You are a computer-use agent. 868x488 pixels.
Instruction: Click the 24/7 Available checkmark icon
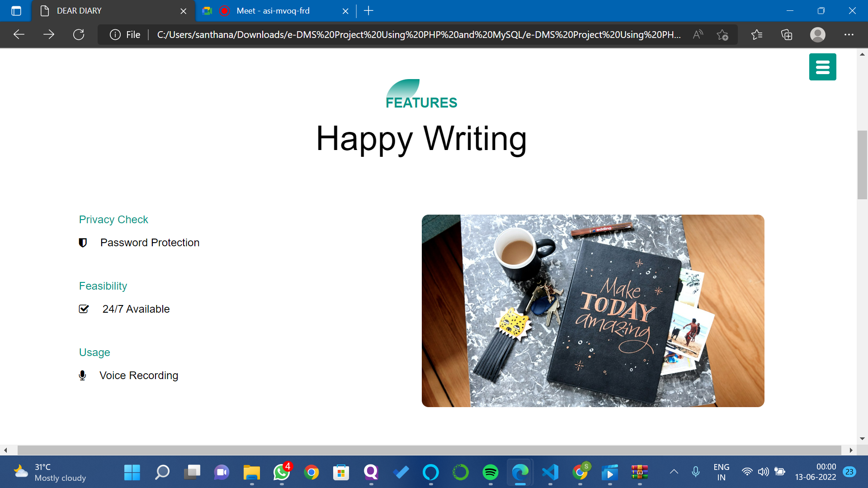tap(84, 309)
